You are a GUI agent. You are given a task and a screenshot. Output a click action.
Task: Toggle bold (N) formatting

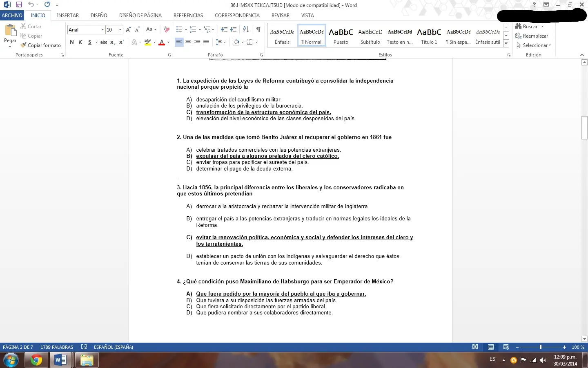click(72, 42)
